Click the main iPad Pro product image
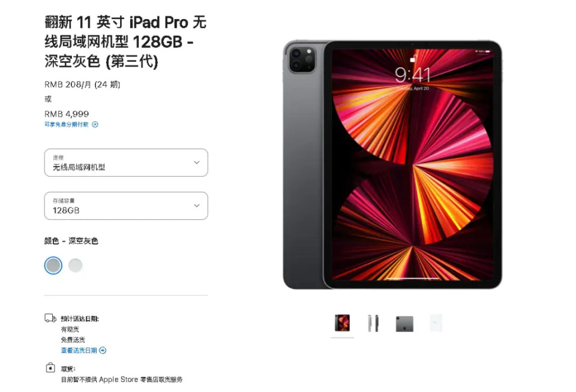576x392 pixels. 392,164
